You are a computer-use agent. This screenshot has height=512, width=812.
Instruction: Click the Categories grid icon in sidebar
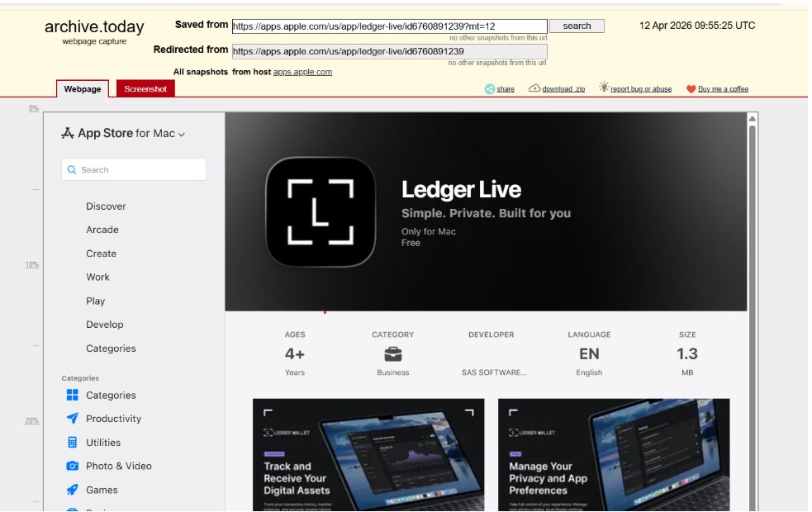coord(73,396)
